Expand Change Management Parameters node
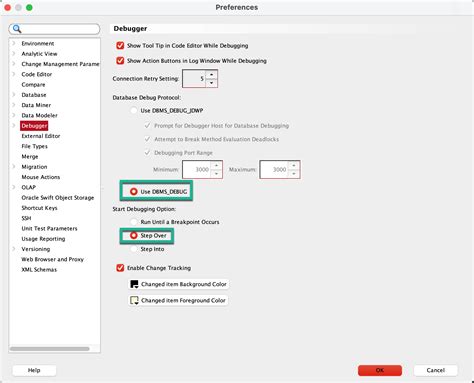The width and height of the screenshot is (474, 383). pos(14,64)
